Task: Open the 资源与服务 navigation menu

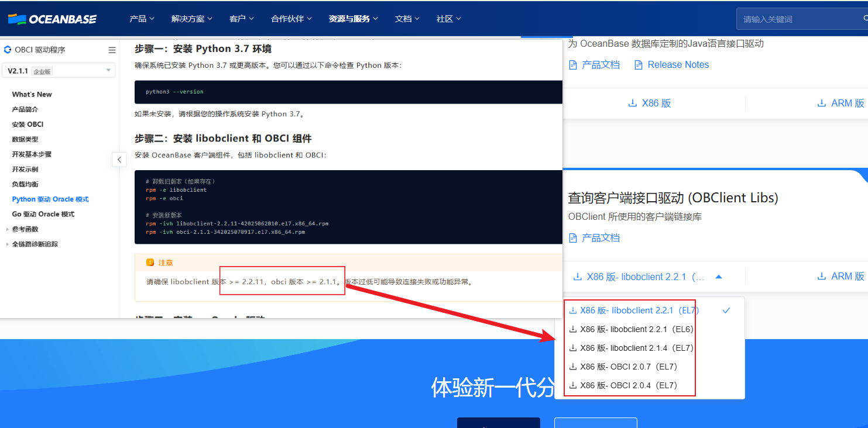Action: 353,19
